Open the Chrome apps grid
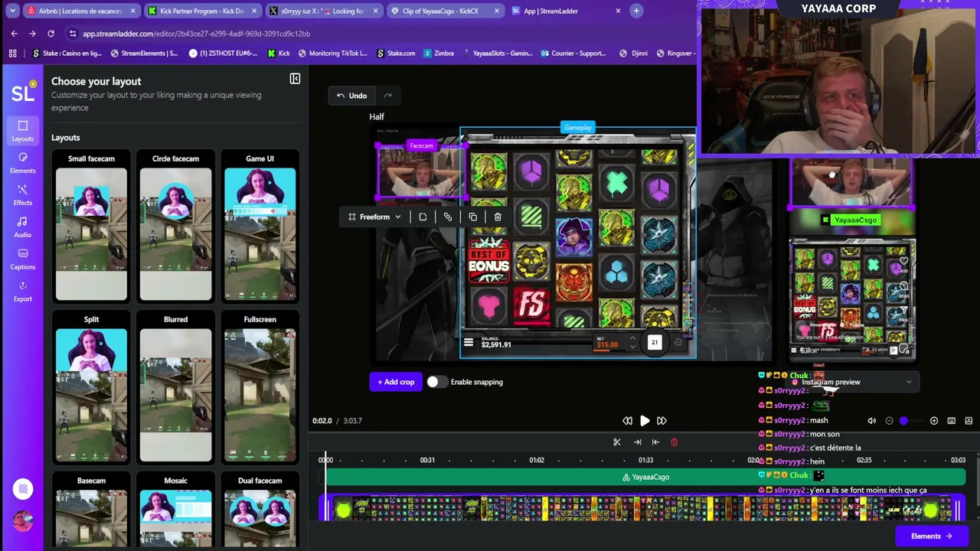 pos(12,54)
